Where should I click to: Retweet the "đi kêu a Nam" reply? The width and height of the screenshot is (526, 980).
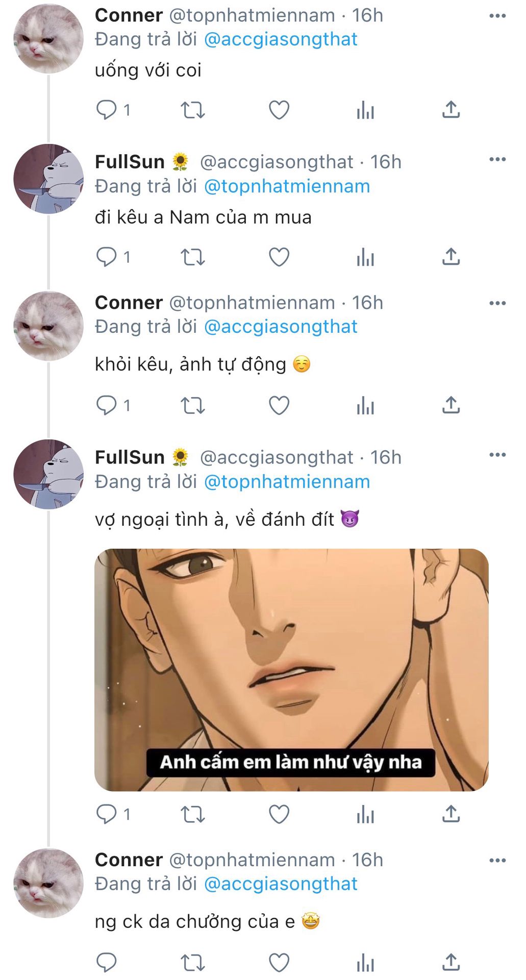[x=193, y=257]
